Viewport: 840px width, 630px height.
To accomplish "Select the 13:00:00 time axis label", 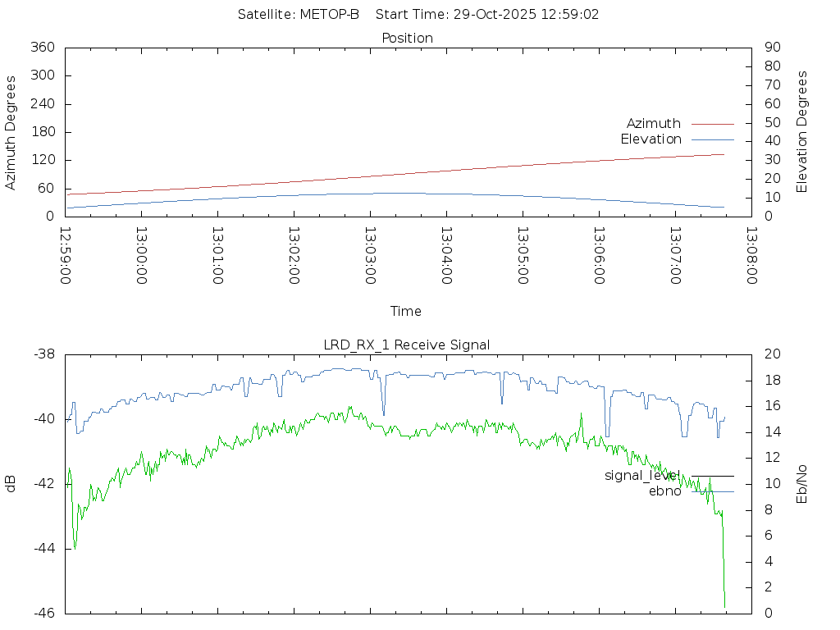I will (x=141, y=255).
